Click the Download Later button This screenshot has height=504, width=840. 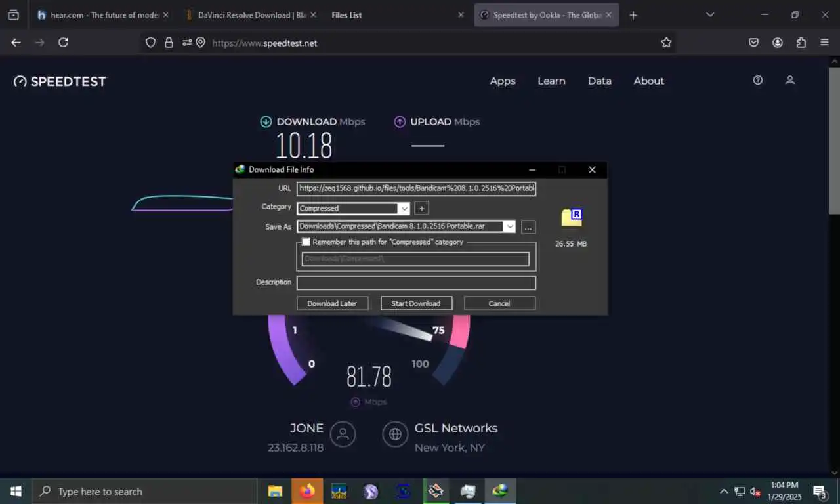[x=332, y=303]
